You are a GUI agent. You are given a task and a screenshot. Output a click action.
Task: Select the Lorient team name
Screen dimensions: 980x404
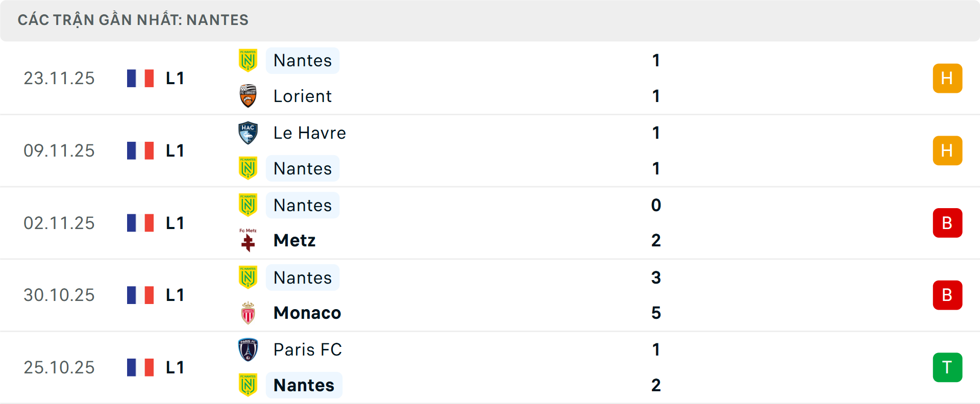pos(302,96)
